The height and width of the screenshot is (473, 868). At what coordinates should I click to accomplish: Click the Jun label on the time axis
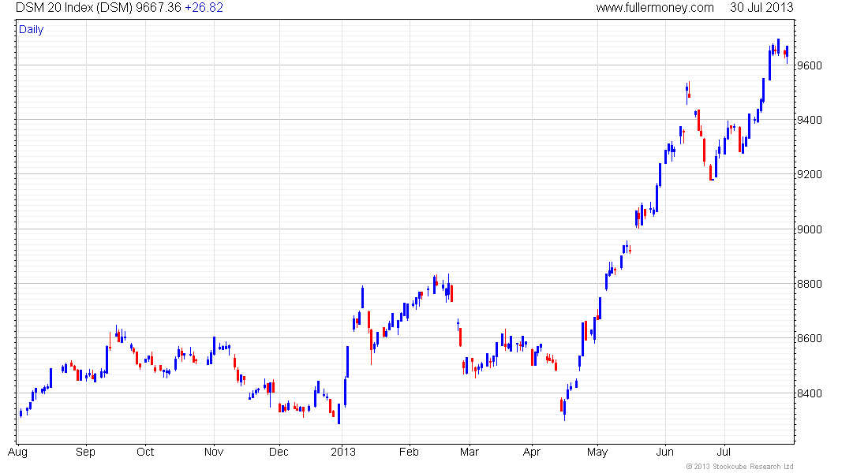point(665,452)
